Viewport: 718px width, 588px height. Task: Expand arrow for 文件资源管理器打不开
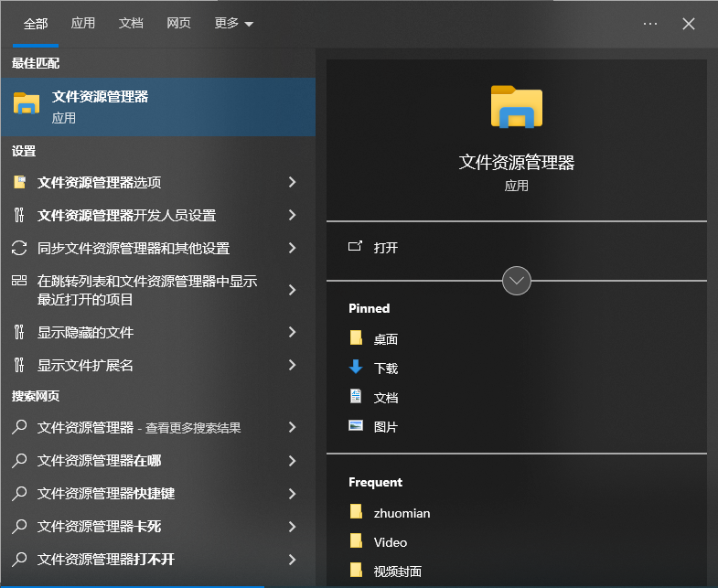(x=292, y=560)
